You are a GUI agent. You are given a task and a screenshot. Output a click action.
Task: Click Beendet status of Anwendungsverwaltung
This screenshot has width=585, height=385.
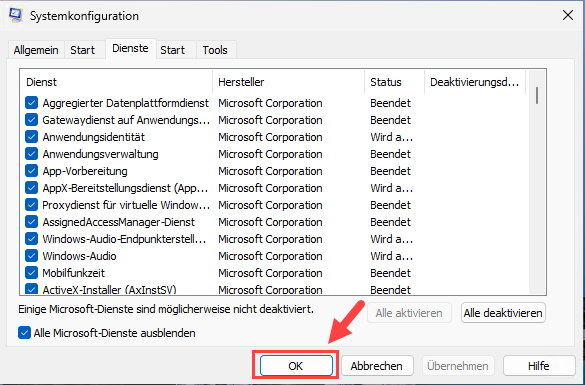[x=390, y=154]
